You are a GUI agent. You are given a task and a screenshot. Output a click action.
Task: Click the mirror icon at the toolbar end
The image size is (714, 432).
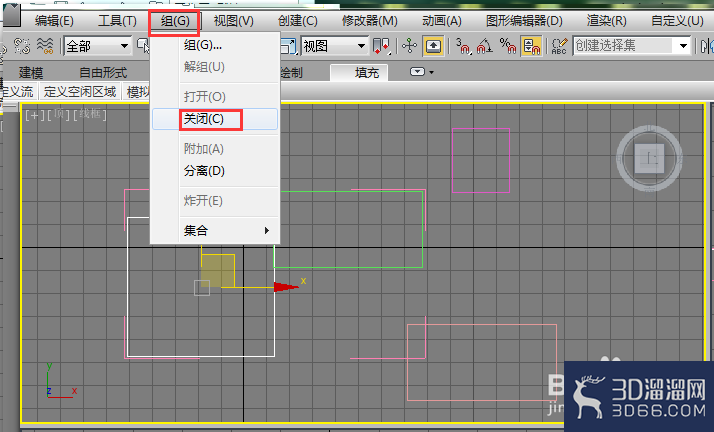click(706, 46)
